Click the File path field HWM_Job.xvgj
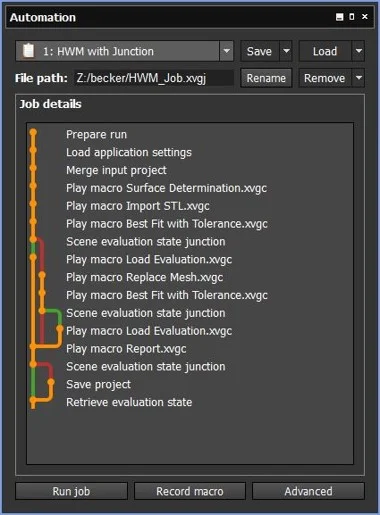The height and width of the screenshot is (515, 380). tap(153, 78)
